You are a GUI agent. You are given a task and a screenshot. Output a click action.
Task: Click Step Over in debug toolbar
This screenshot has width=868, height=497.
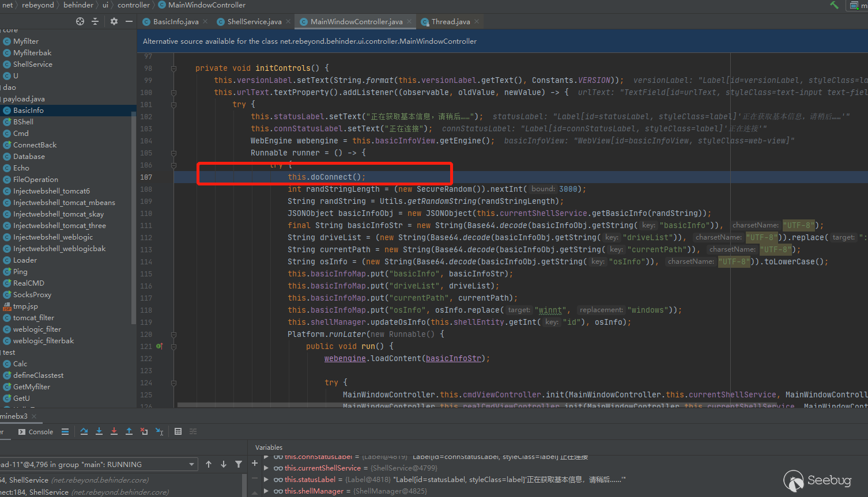pos(84,431)
